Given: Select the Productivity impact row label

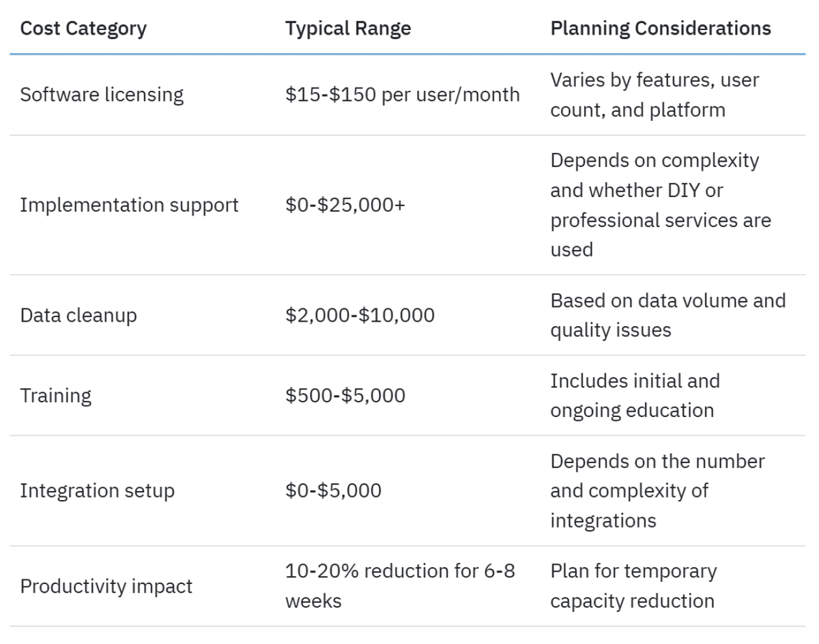Looking at the screenshot, I should coord(106,587).
